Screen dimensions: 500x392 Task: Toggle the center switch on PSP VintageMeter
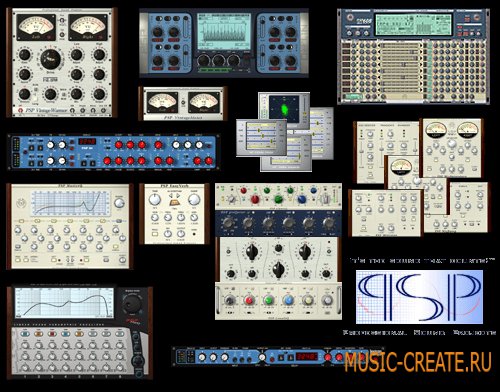coord(183,102)
